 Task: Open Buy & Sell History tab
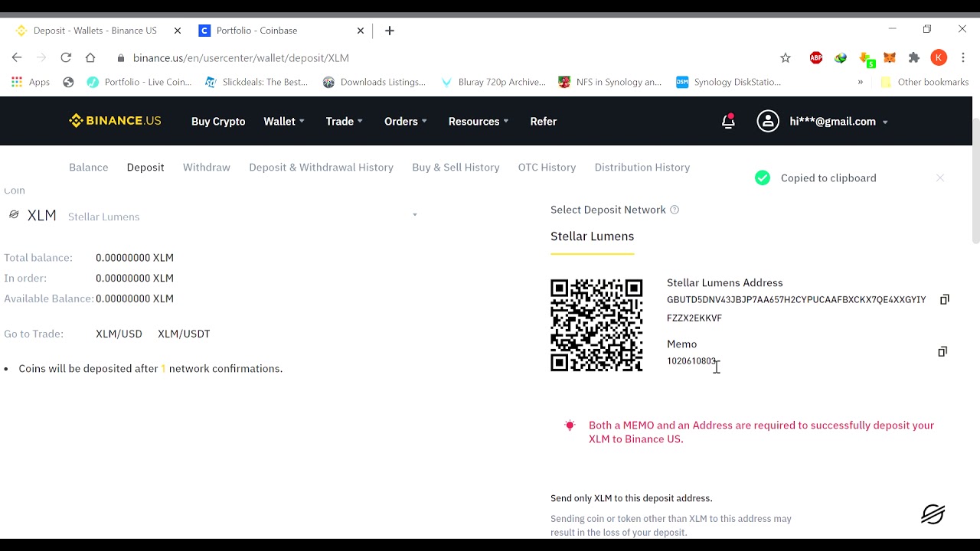tap(456, 167)
